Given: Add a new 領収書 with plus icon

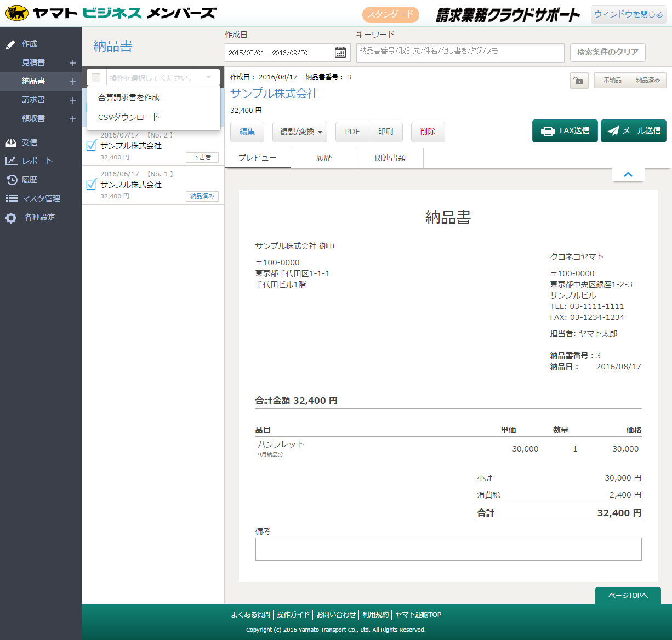Looking at the screenshot, I should coord(72,119).
